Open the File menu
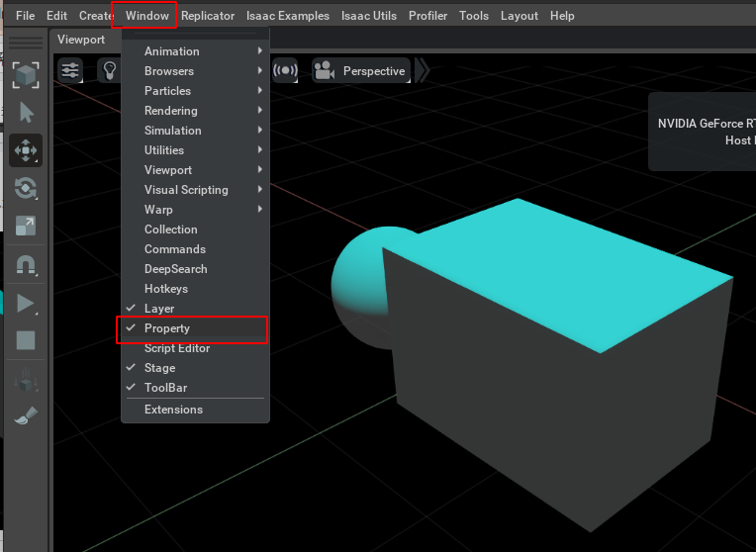This screenshot has height=552, width=756. pos(25,16)
